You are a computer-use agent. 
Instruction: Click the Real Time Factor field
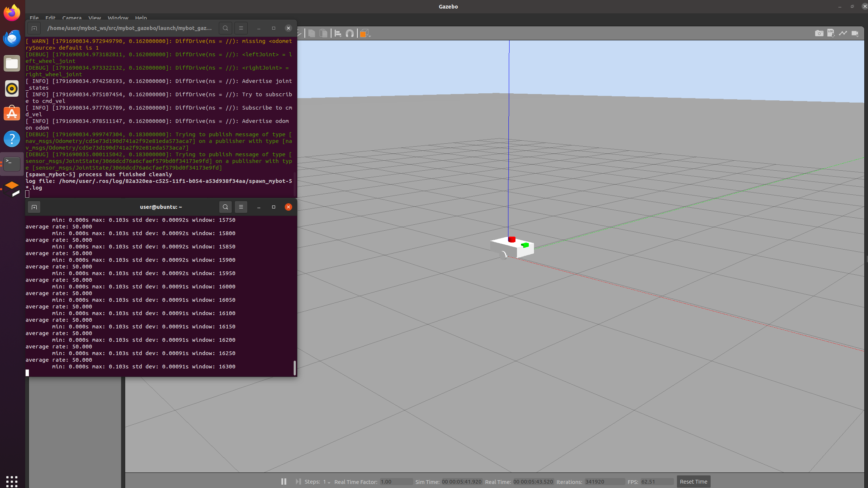click(x=396, y=482)
